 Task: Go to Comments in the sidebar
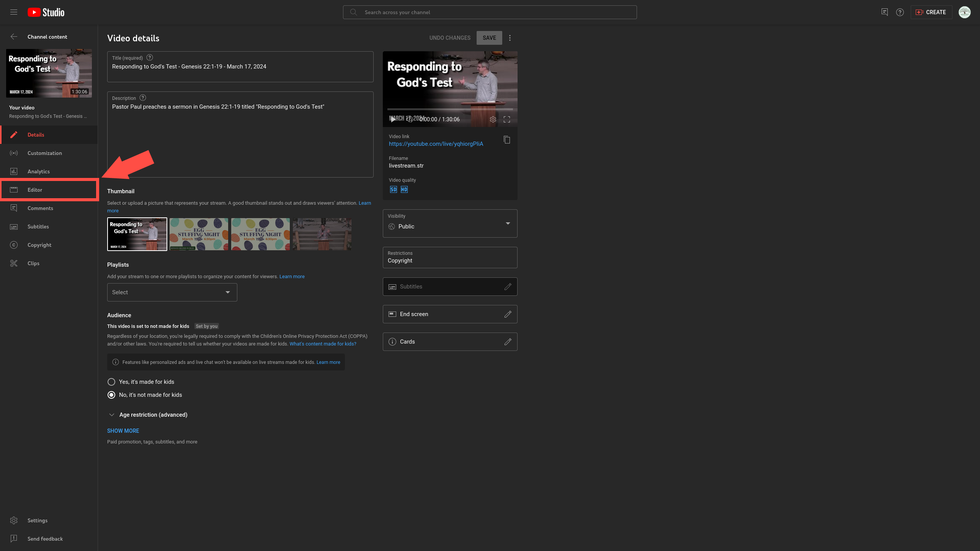40,208
